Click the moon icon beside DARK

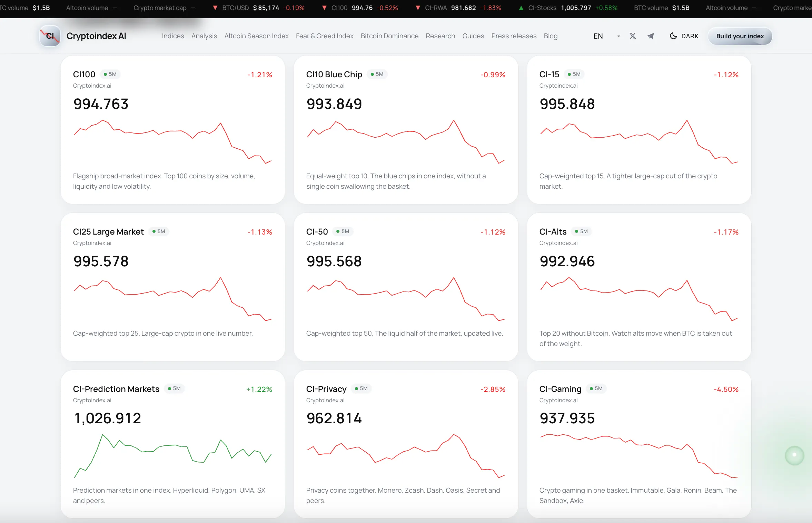pos(673,36)
